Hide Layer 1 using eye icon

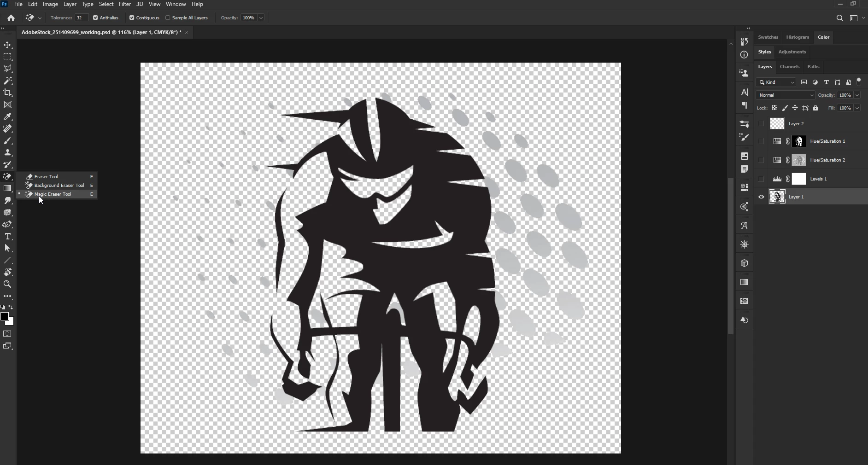click(x=761, y=197)
